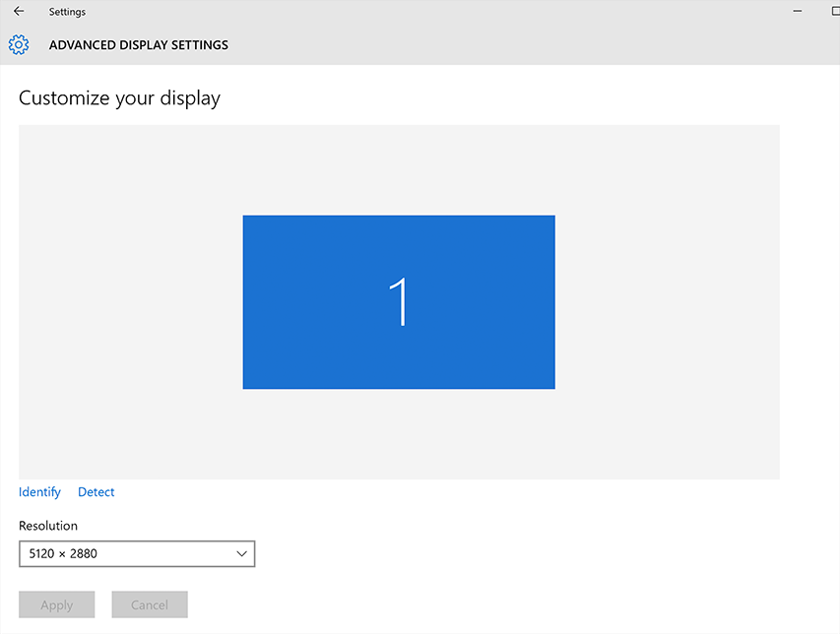Click the Detect link
The image size is (840, 634).
click(x=96, y=492)
